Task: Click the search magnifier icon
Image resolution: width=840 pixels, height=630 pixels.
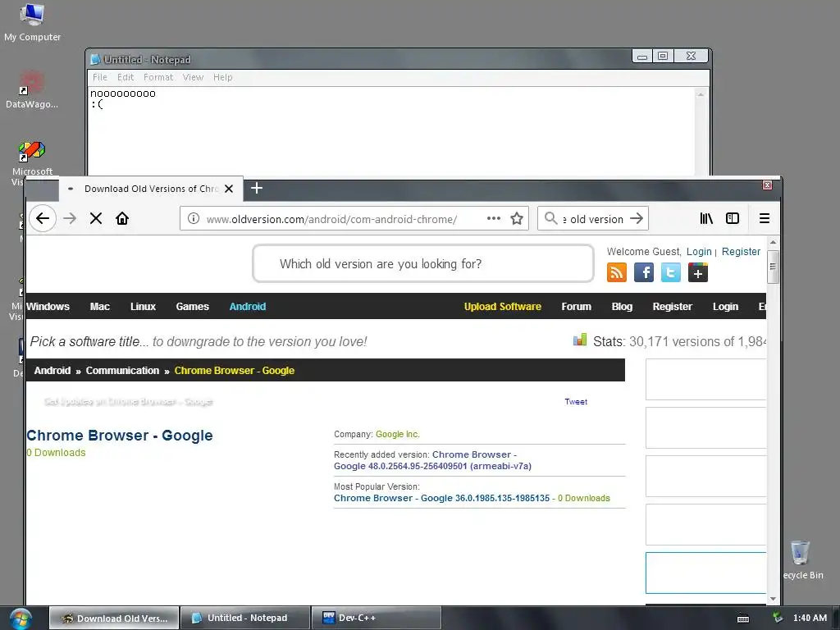Action: [550, 218]
